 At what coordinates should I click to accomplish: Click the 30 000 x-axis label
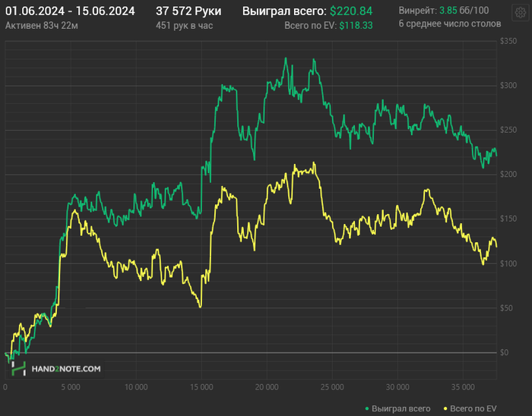tap(397, 387)
